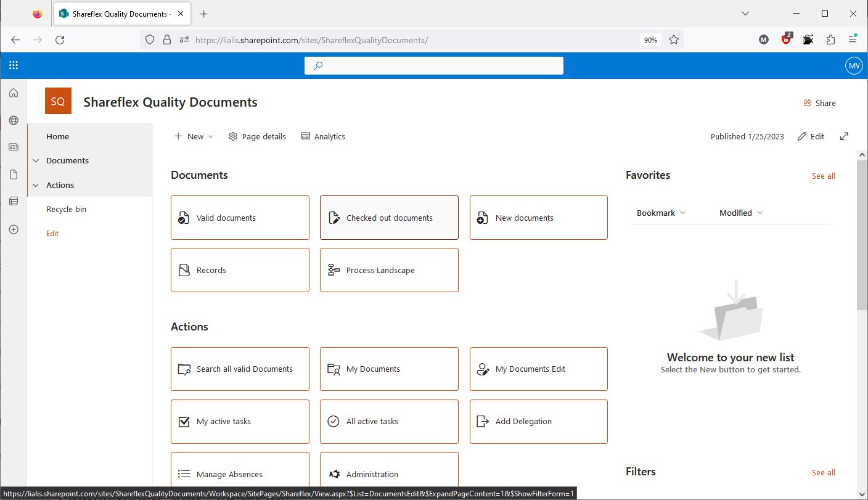This screenshot has width=868, height=500.
Task: Click the Shareflex Quality Documents browser tab
Action: pyautogui.click(x=121, y=14)
